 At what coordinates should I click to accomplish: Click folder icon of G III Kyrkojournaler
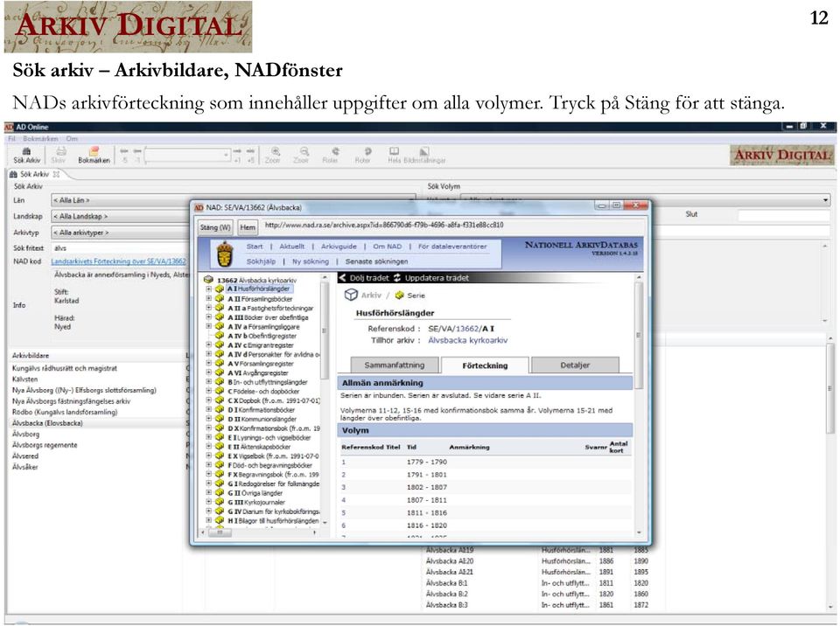220,502
